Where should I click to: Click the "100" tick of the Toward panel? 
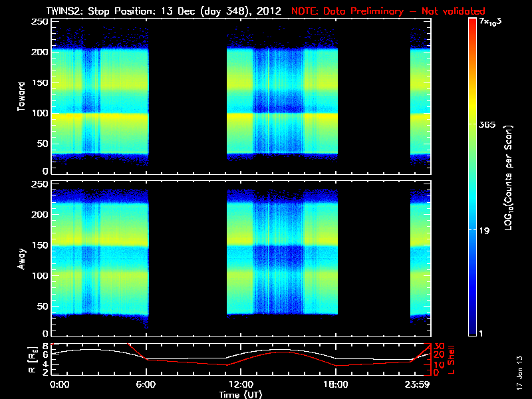[40, 113]
